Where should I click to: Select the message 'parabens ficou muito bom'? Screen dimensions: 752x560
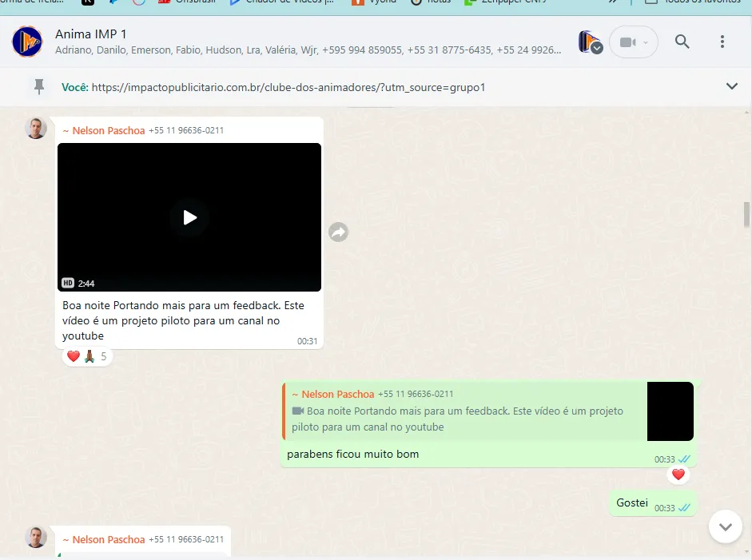(353, 454)
